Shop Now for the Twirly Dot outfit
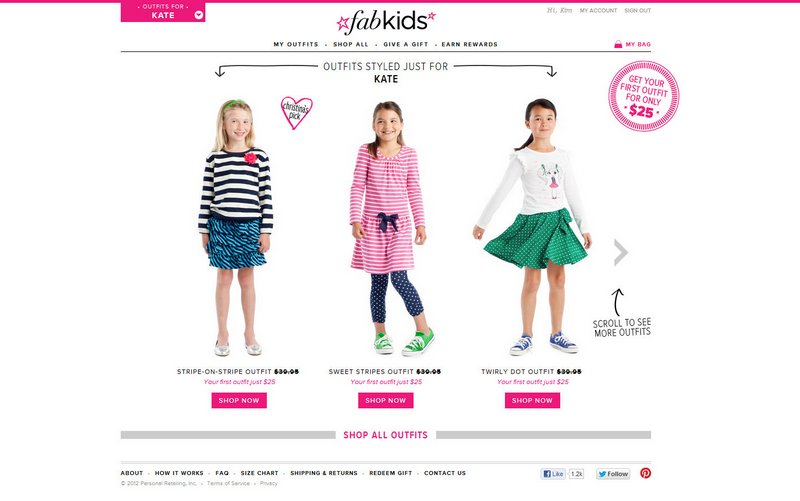The height and width of the screenshot is (501, 800). click(532, 400)
